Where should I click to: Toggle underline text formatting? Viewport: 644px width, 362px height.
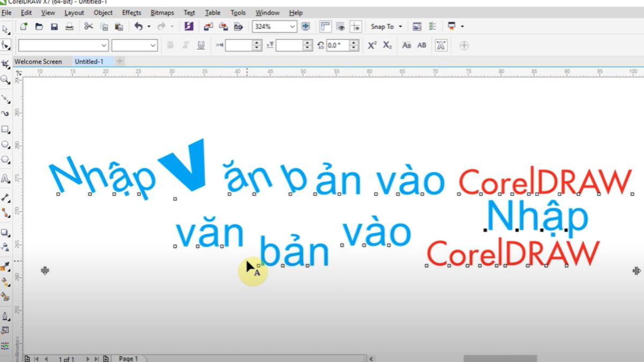click(x=201, y=46)
